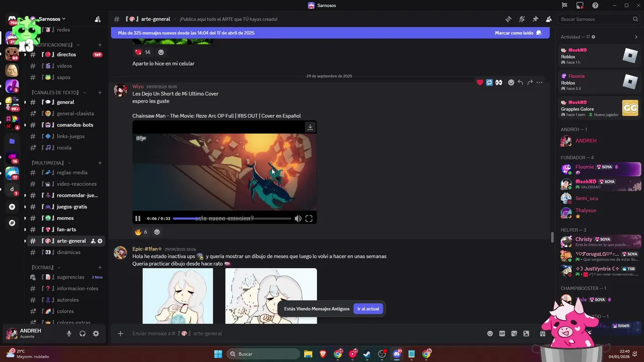Open the directos channel
The width and height of the screenshot is (644, 362).
[x=66, y=54]
